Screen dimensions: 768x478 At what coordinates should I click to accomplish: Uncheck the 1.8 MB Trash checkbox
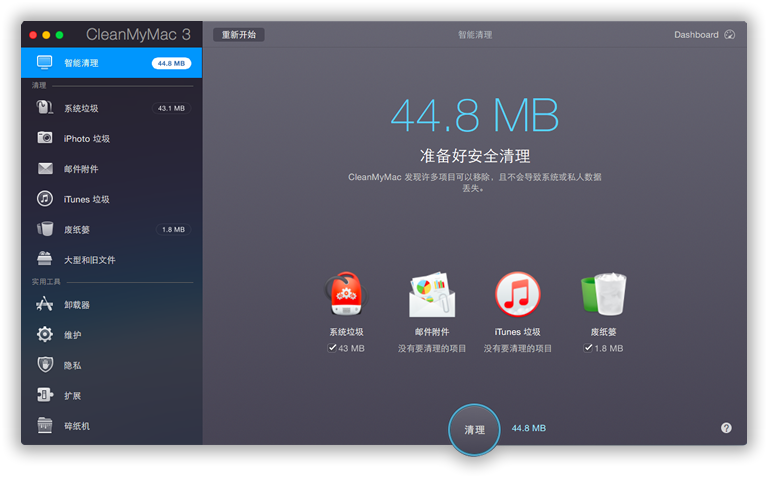[x=588, y=348]
